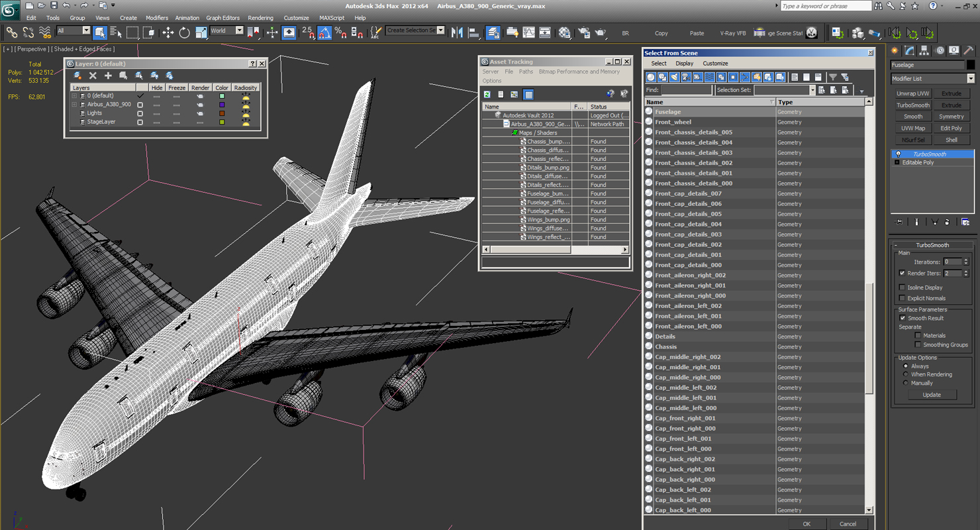The height and width of the screenshot is (530, 980).
Task: Toggle Display Geometry filter in Select From Scene
Action: 651,78
